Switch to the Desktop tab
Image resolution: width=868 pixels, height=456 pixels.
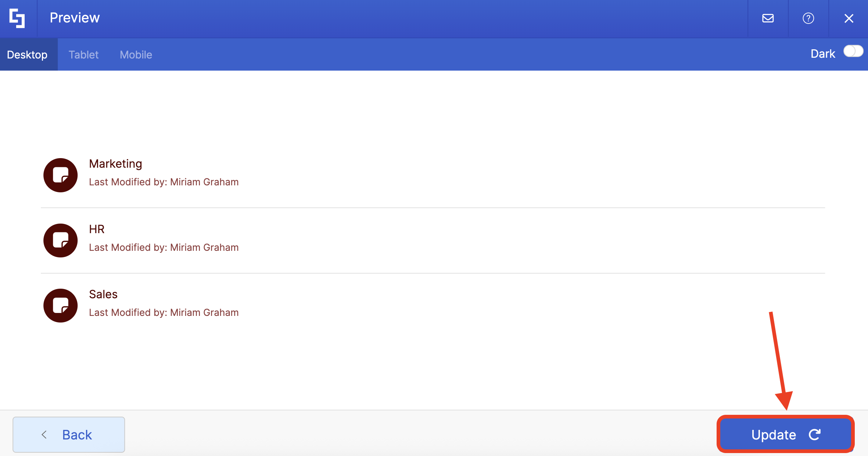point(27,55)
